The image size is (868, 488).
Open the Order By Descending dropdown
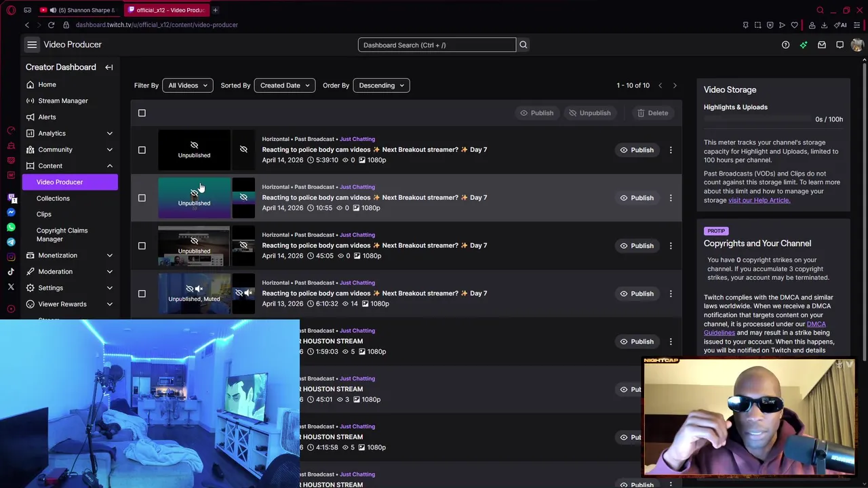coord(381,85)
